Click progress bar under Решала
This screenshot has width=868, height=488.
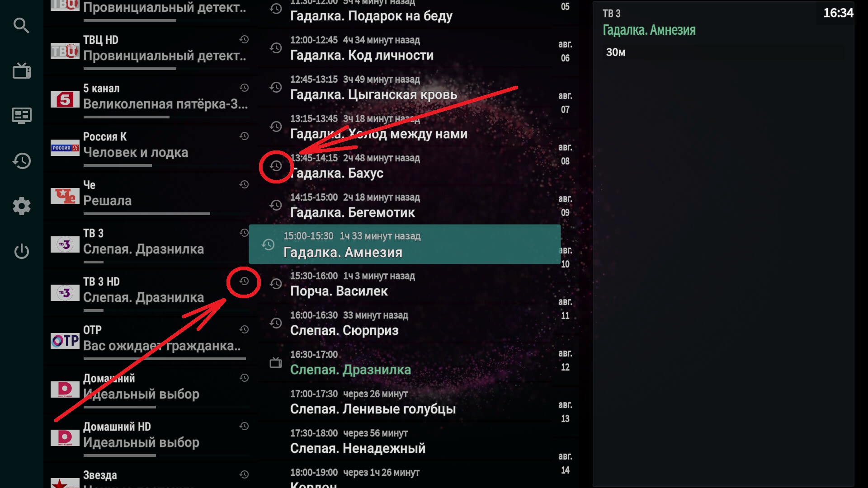[x=146, y=214]
